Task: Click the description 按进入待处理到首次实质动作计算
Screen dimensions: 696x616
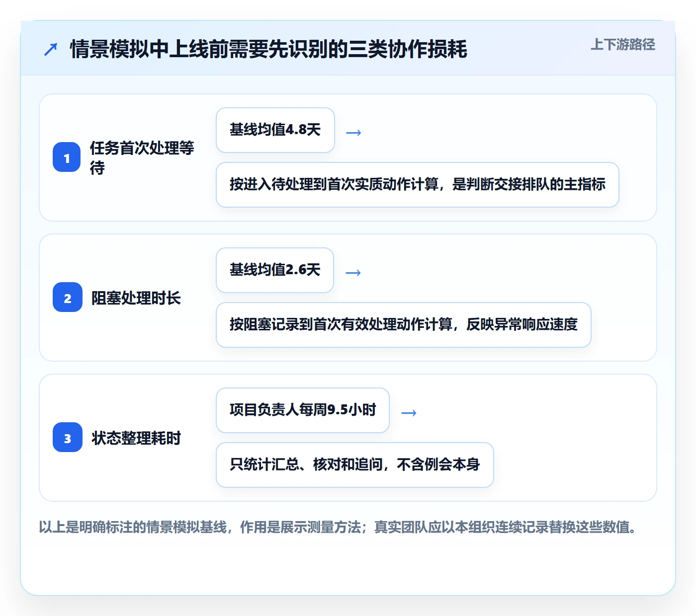Action: [418, 185]
